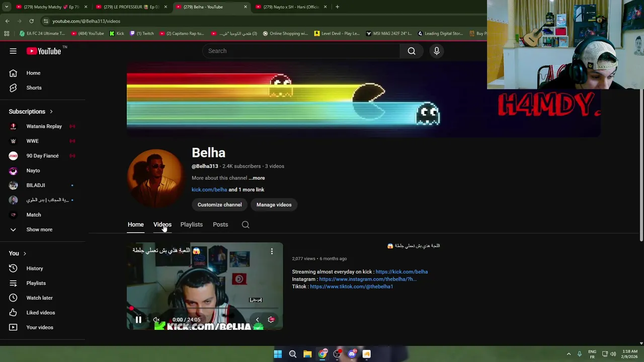Pause the featured video
This screenshot has width=644, height=362.
138,320
